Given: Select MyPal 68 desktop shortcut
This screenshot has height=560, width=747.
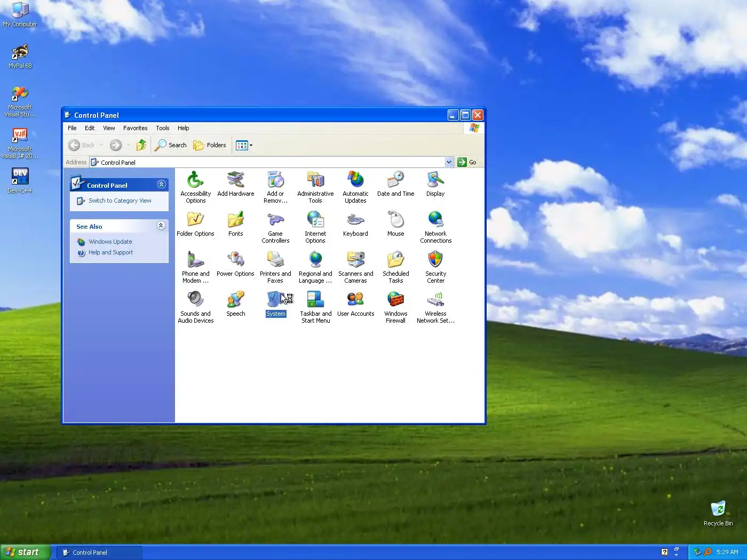Looking at the screenshot, I should (20, 56).
